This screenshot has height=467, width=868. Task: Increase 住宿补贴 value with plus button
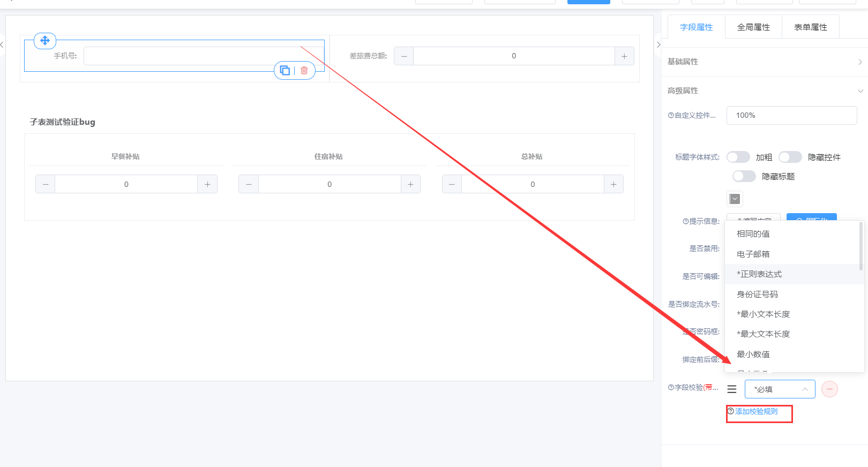(410, 184)
